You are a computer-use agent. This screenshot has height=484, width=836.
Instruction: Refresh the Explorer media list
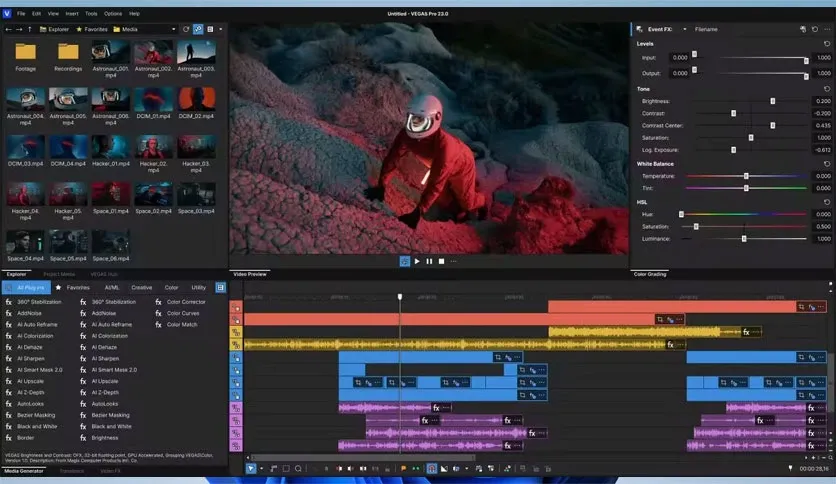tap(186, 29)
